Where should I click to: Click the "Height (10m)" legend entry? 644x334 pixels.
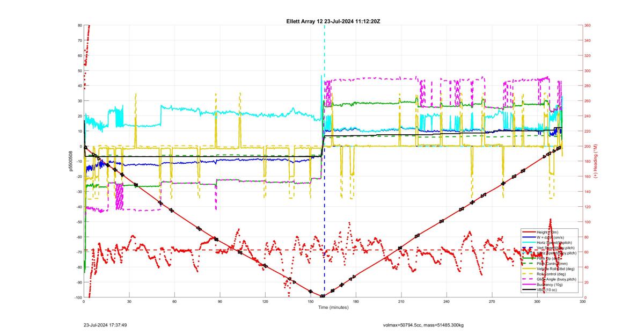click(547, 232)
